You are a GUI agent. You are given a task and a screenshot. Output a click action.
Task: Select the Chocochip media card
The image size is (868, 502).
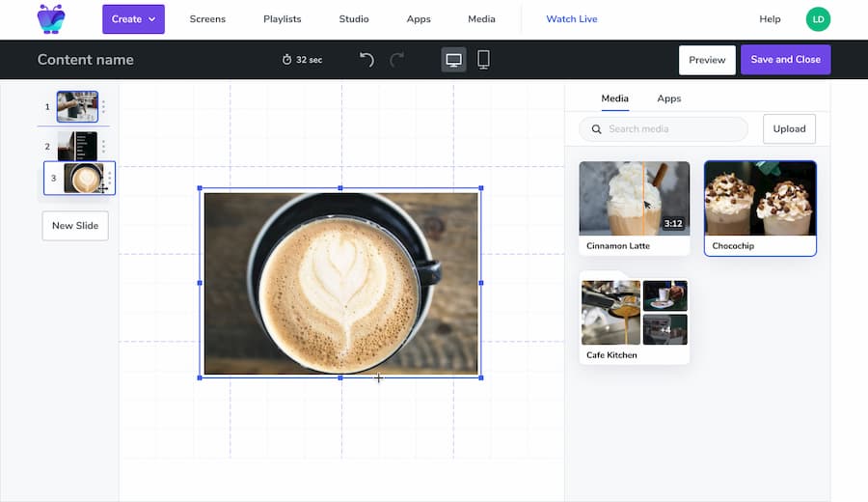(x=760, y=209)
